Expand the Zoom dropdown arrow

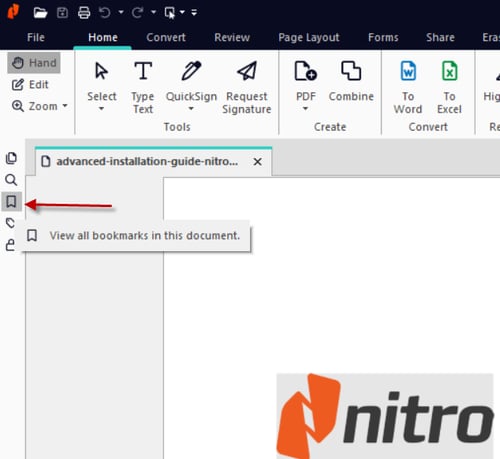(65, 106)
